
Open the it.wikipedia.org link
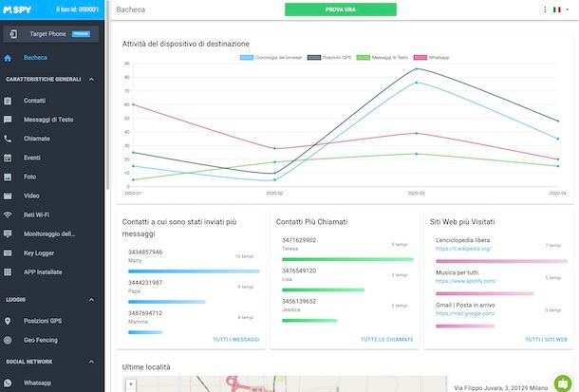(463, 249)
